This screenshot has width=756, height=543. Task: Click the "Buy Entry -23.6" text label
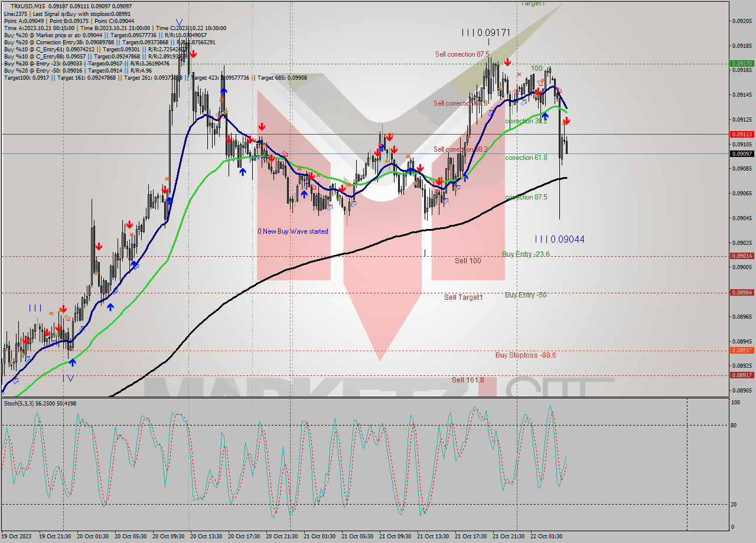pyautogui.click(x=526, y=254)
